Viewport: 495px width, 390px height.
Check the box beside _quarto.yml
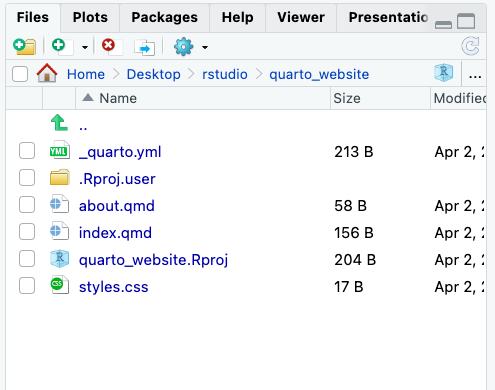click(x=27, y=151)
